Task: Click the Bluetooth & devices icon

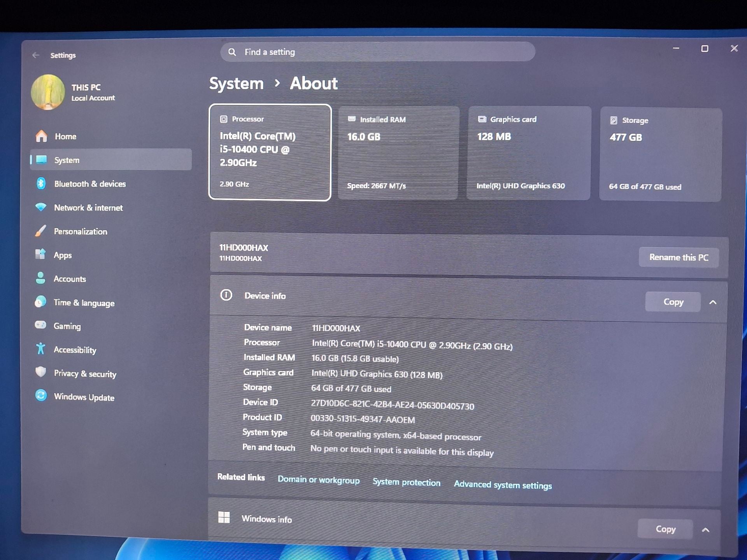Action: (41, 183)
